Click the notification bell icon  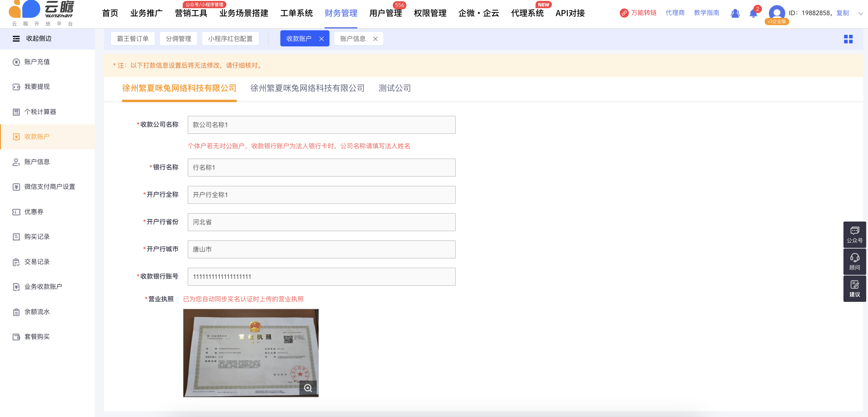click(753, 13)
